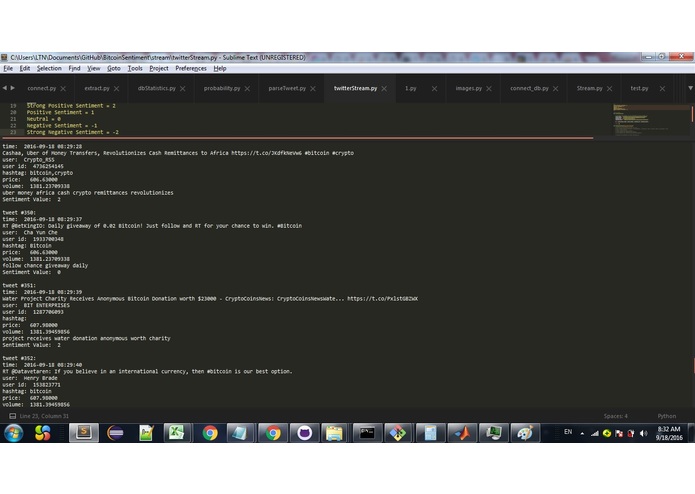Open the first Chrome taskbar icon
The height and width of the screenshot is (494, 695).
click(x=210, y=433)
